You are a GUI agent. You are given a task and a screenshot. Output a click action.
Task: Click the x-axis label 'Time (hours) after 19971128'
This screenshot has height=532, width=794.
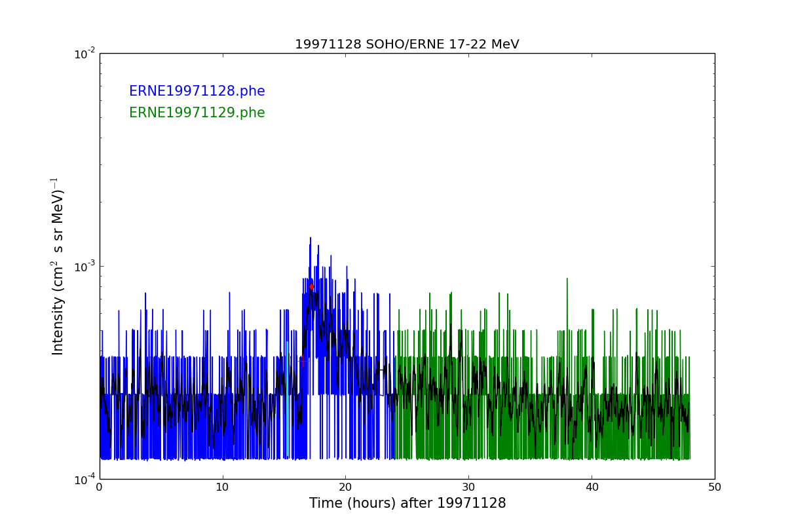(x=407, y=503)
